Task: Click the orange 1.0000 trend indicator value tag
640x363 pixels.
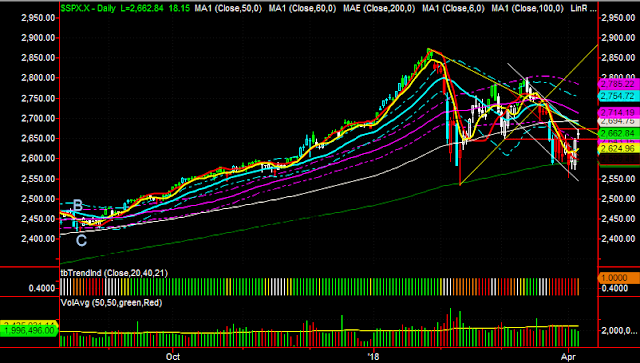Action: click(x=618, y=278)
